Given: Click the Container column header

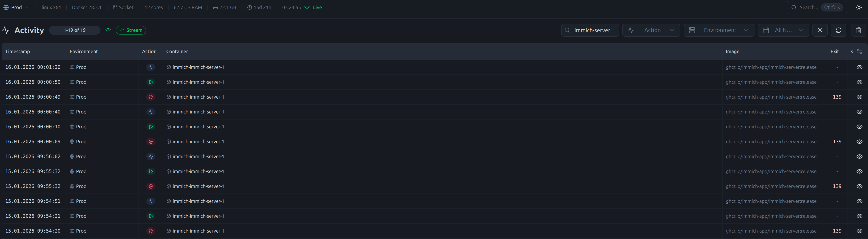Looking at the screenshot, I should (177, 52).
